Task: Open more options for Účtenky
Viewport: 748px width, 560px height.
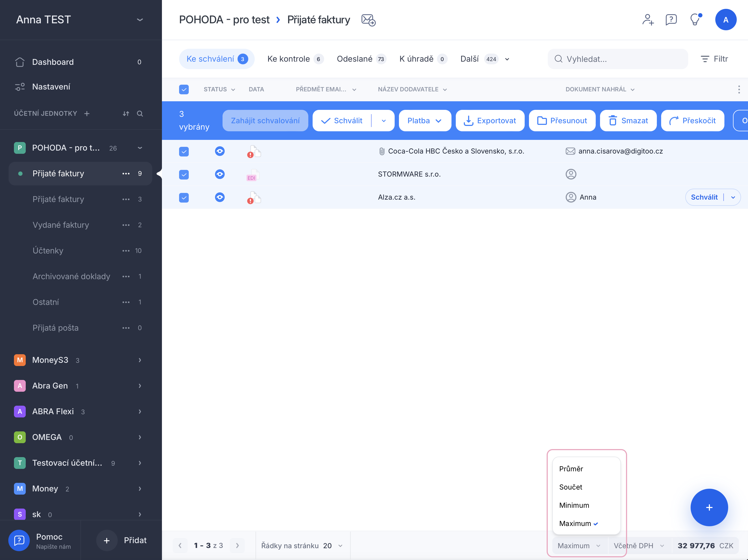Action: 126,251
